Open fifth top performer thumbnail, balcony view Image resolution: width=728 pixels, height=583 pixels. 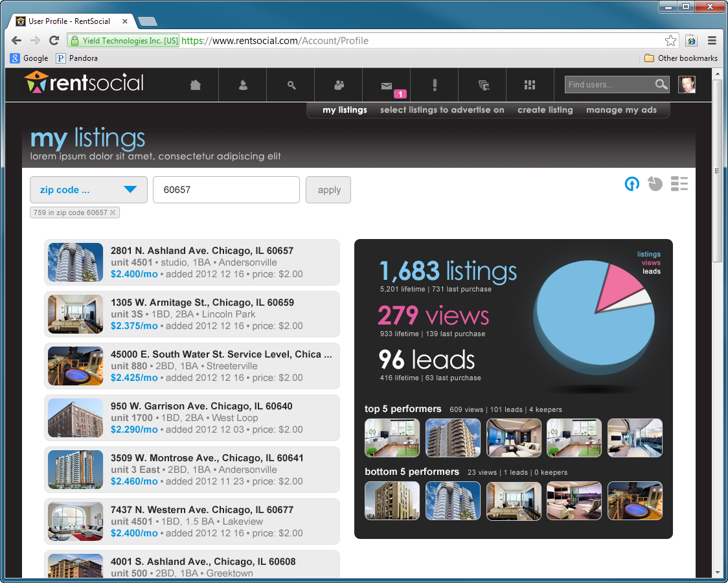[635, 438]
